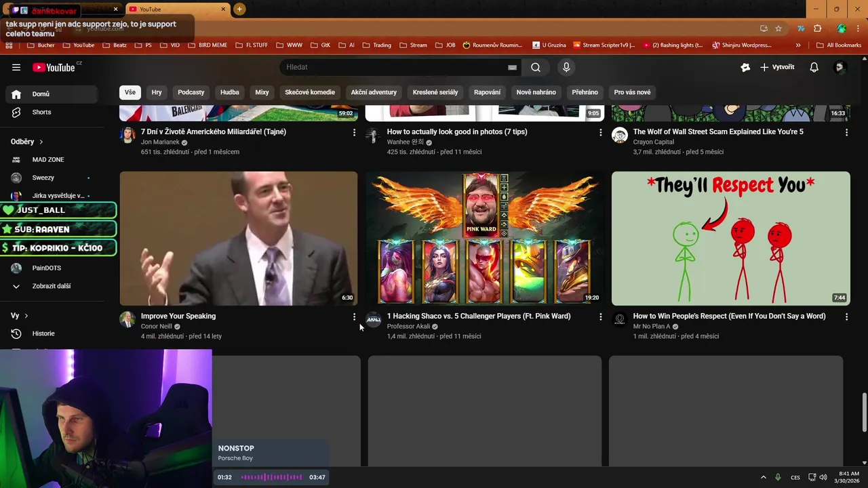Expand Zobrazit další subscriptions
The height and width of the screenshot is (488, 868).
52,286
